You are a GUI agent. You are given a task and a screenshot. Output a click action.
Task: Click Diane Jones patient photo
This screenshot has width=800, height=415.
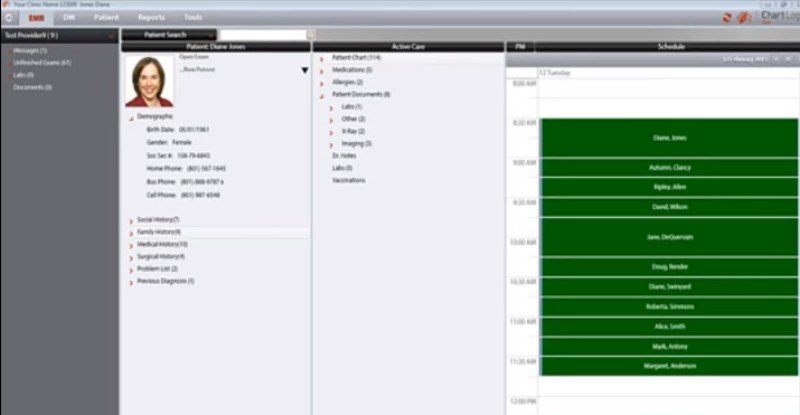(x=149, y=81)
